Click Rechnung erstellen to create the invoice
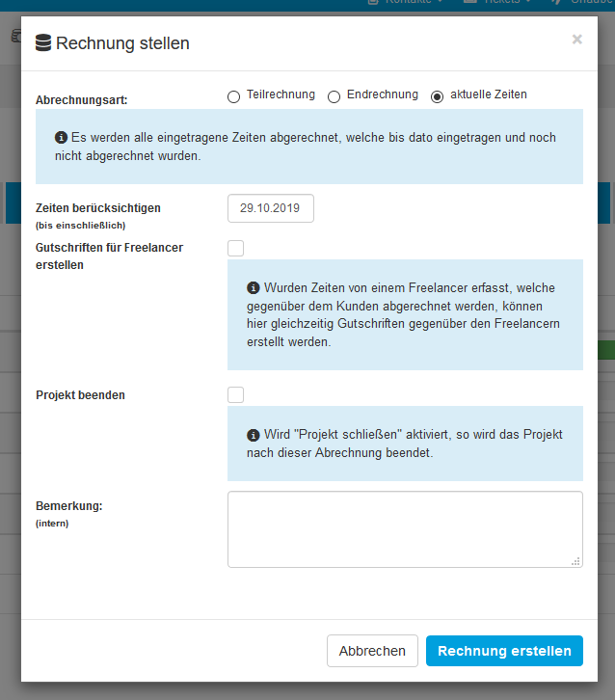Image resolution: width=615 pixels, height=700 pixels. pyautogui.click(x=504, y=651)
